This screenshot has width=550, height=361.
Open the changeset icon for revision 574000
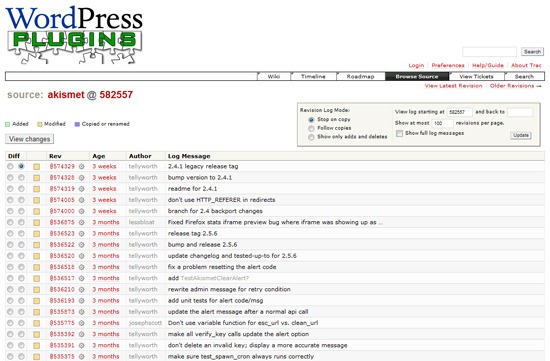click(x=81, y=212)
